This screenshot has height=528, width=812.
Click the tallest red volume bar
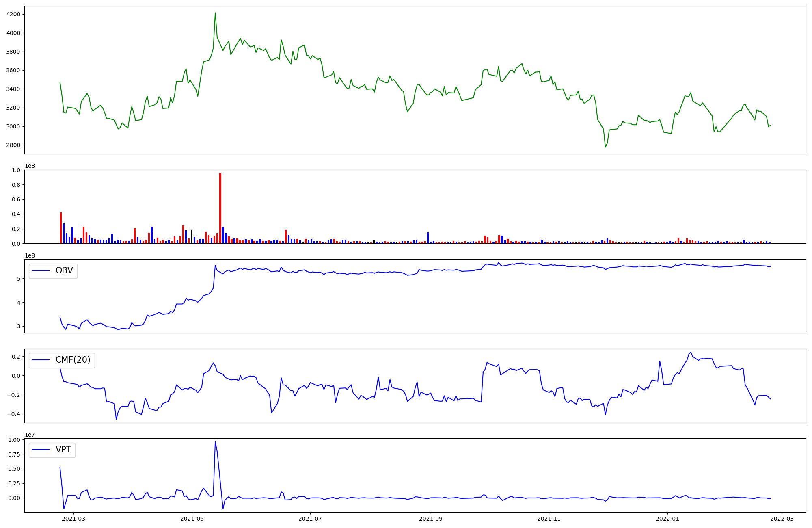coord(220,208)
